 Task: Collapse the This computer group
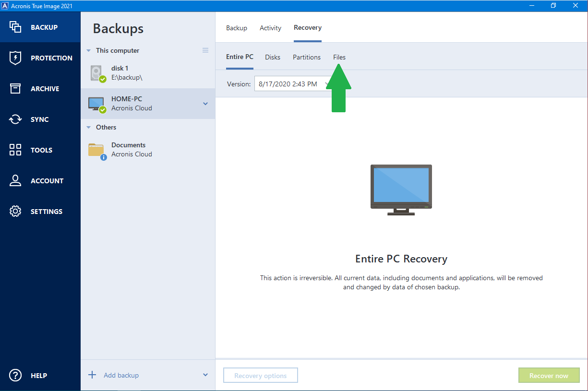[89, 50]
